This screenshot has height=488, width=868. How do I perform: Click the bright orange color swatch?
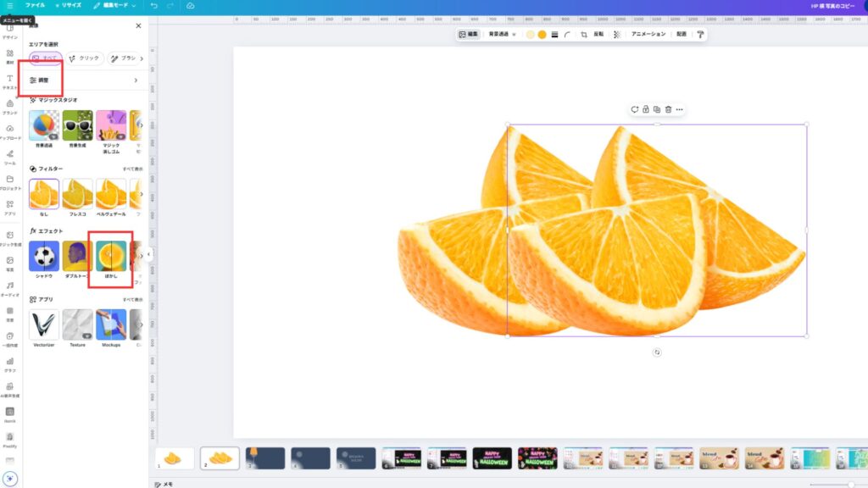coord(542,35)
